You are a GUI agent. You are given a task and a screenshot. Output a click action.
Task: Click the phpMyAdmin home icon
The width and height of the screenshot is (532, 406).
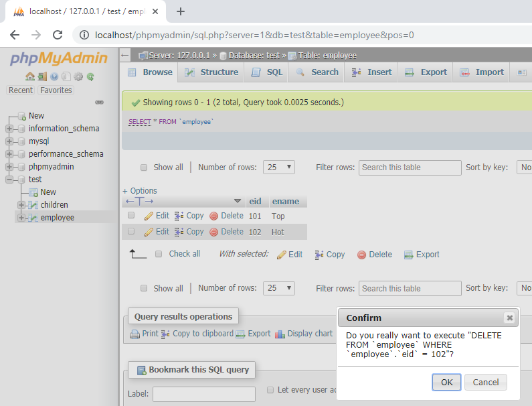pos(30,77)
